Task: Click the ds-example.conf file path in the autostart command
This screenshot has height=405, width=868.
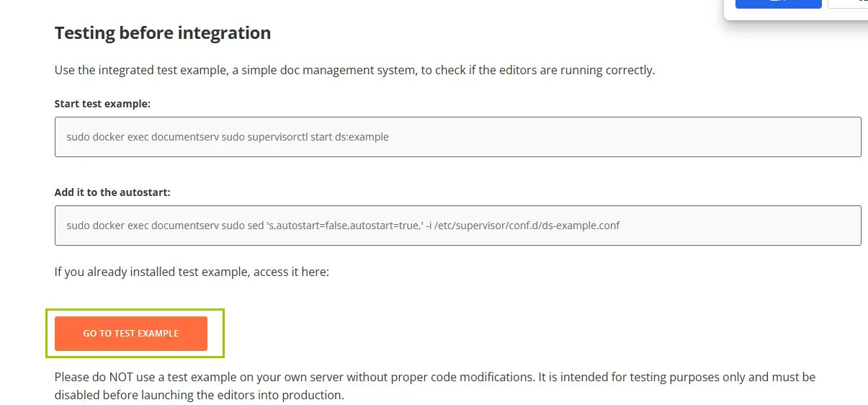Action: (527, 226)
